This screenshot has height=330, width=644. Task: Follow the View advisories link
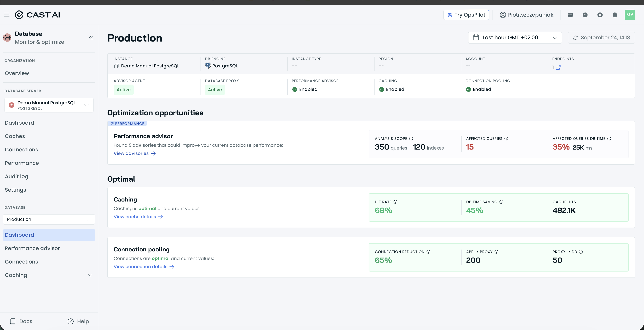[135, 153]
